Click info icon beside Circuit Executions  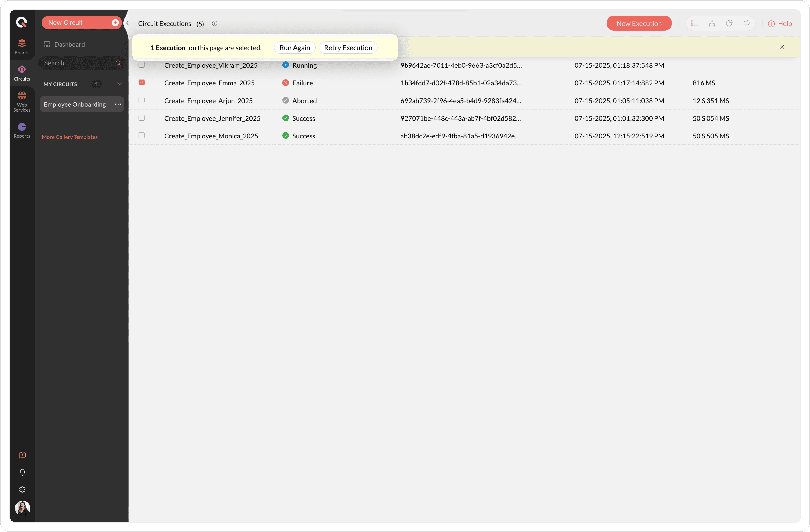click(x=214, y=23)
